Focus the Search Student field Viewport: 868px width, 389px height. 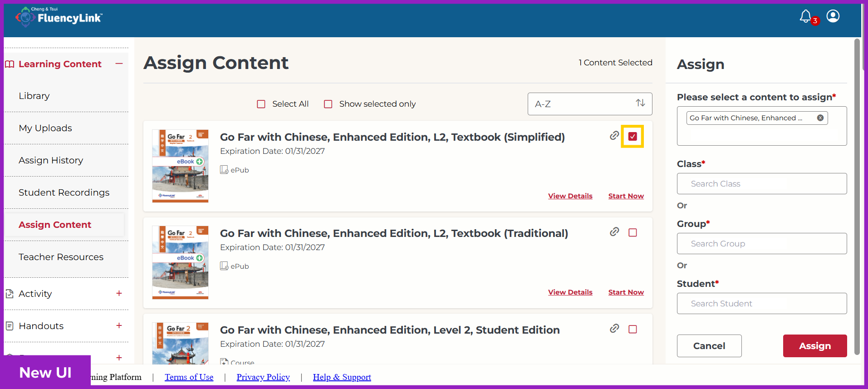point(762,304)
